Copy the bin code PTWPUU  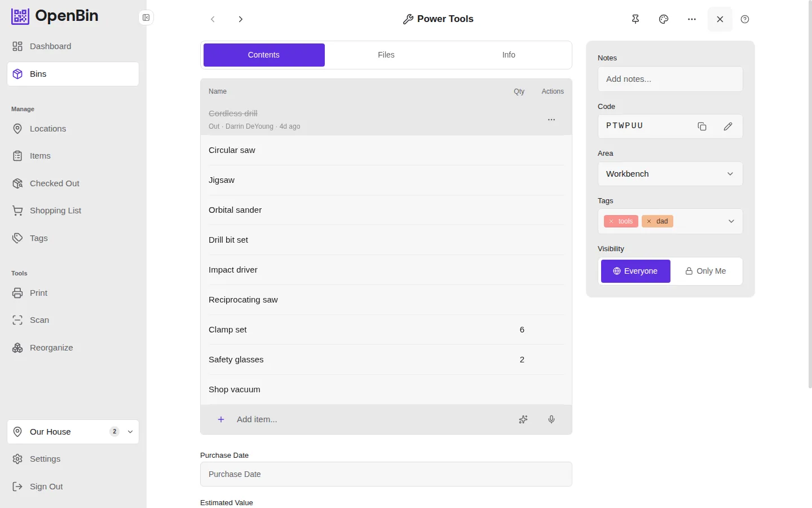(x=702, y=126)
